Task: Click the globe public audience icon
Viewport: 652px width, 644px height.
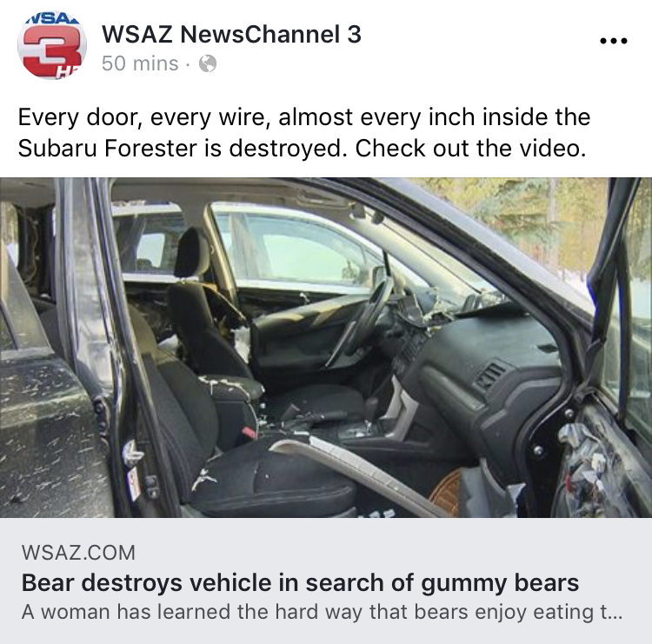Action: pyautogui.click(x=208, y=63)
